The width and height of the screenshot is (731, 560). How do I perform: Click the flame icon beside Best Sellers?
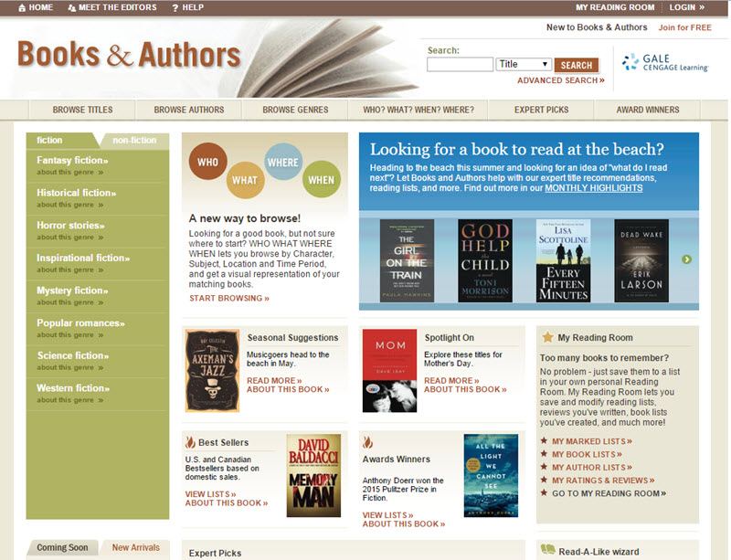(x=190, y=441)
